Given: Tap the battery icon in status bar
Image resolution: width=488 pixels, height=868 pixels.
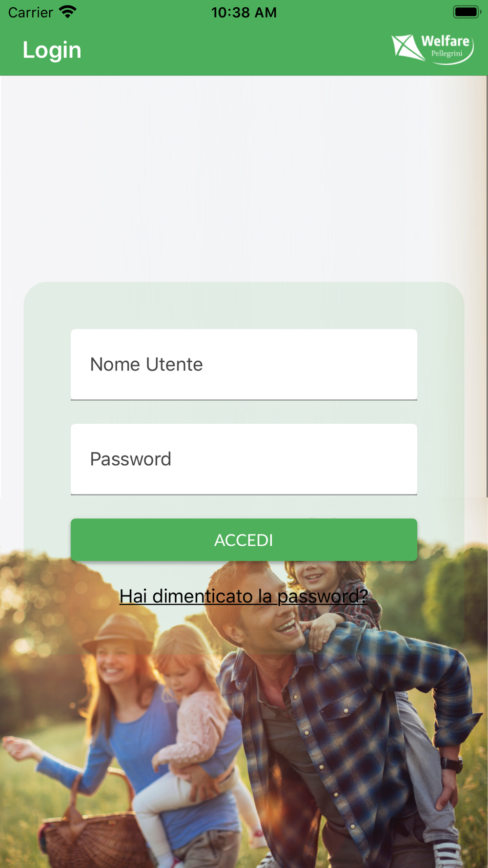Looking at the screenshot, I should (x=467, y=12).
